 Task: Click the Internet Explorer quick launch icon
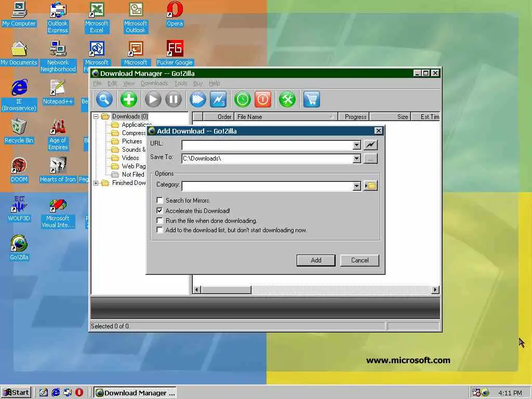56,393
